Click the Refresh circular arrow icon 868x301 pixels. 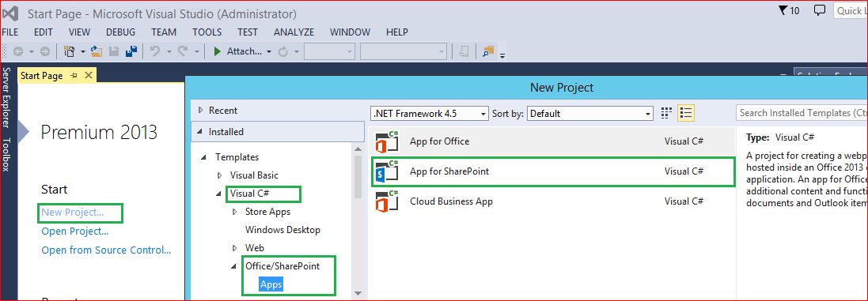point(283,51)
